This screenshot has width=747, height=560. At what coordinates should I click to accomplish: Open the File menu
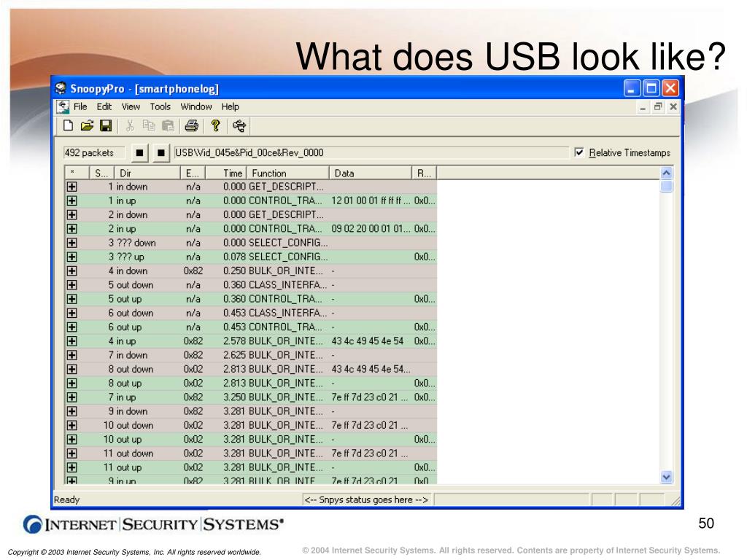(80, 106)
